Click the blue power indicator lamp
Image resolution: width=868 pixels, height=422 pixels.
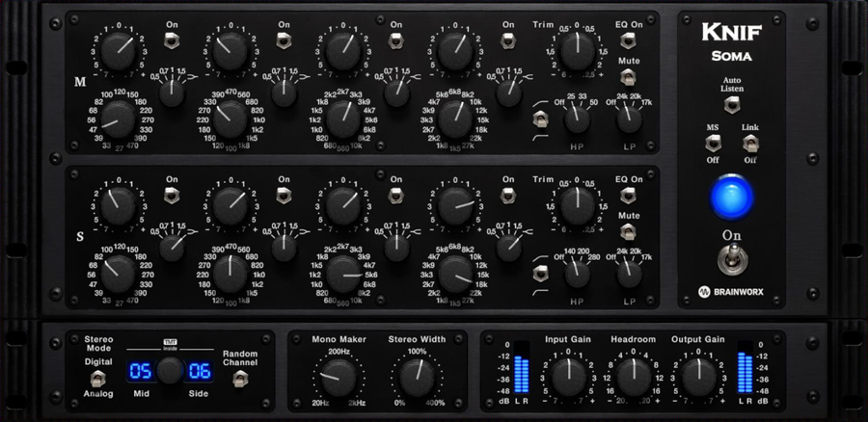click(x=732, y=196)
